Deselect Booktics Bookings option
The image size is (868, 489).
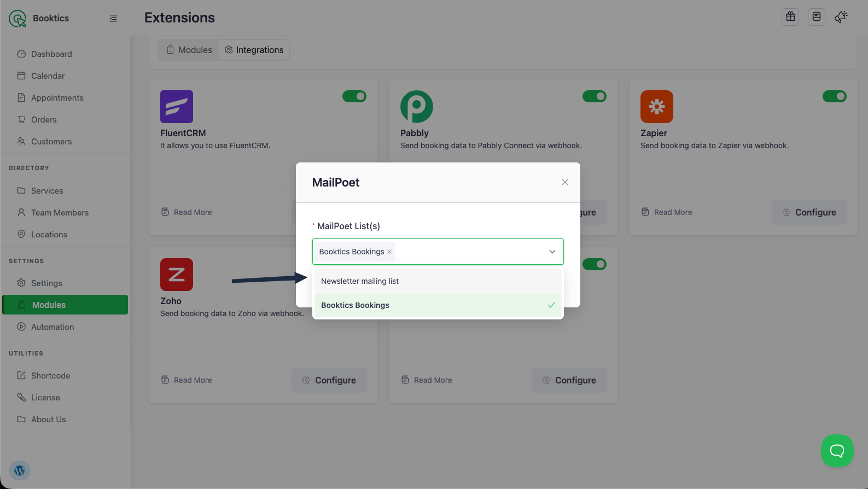(x=438, y=305)
